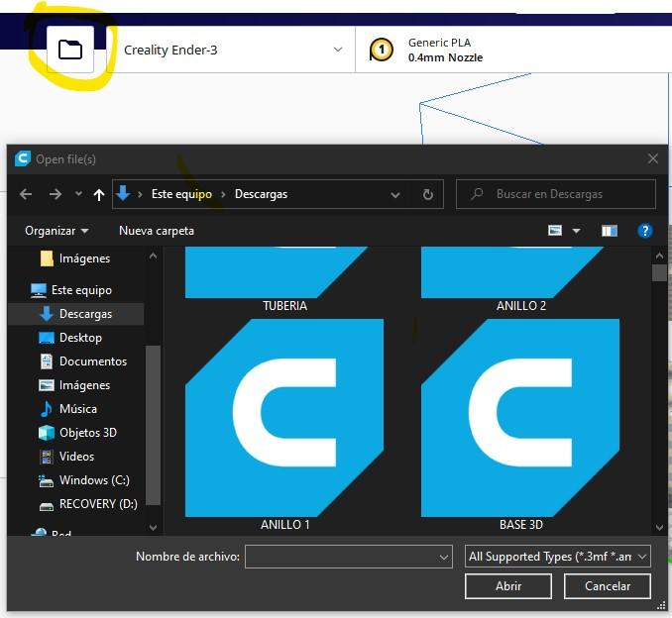The width and height of the screenshot is (672, 618).
Task: Click the Abrir button
Action: coord(508,586)
